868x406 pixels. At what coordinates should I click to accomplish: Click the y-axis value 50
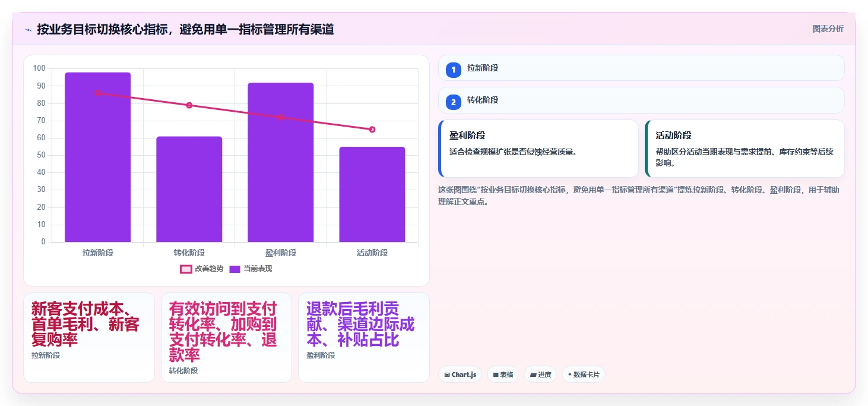click(x=41, y=155)
